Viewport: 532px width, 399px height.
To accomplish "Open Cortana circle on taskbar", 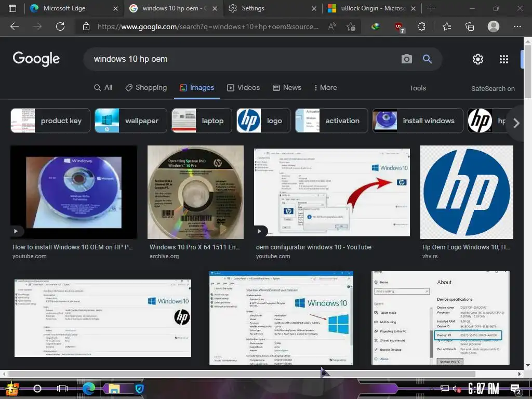I will [37, 389].
